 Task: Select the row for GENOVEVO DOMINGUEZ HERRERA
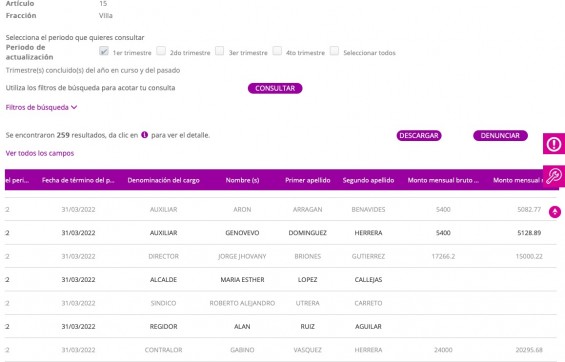pos(281,233)
